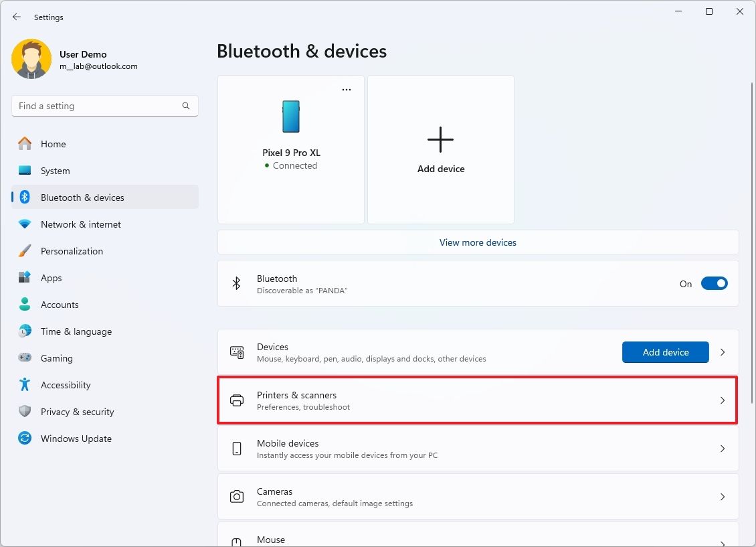Image resolution: width=756 pixels, height=547 pixels.
Task: Toggle Bluetooth off
Action: pos(714,283)
